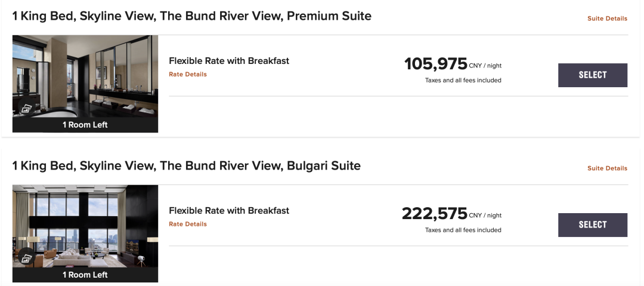
Task: Click "1 Room Left" under the Premium Suite photo
Action: point(85,125)
